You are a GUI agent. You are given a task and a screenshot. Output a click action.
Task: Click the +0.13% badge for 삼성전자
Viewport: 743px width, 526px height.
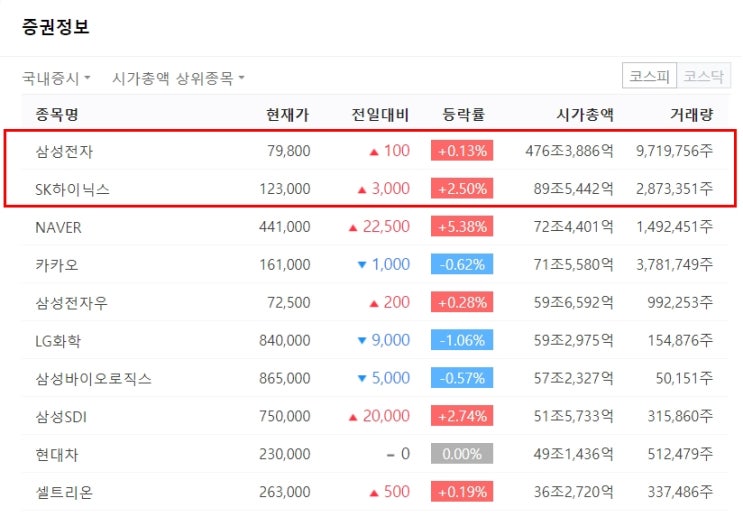[x=462, y=151]
